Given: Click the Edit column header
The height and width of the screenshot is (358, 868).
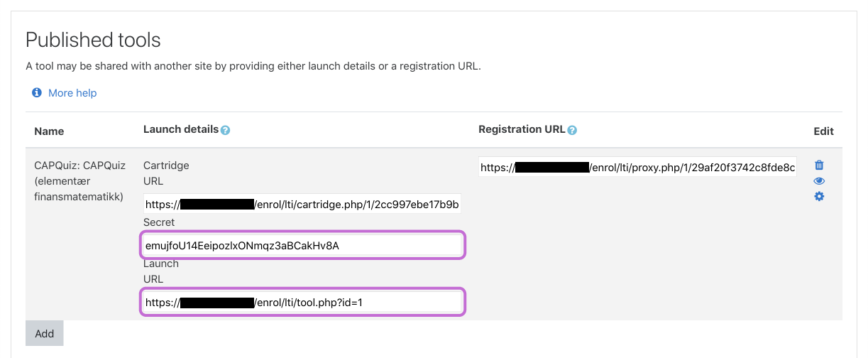Looking at the screenshot, I should pyautogui.click(x=824, y=131).
